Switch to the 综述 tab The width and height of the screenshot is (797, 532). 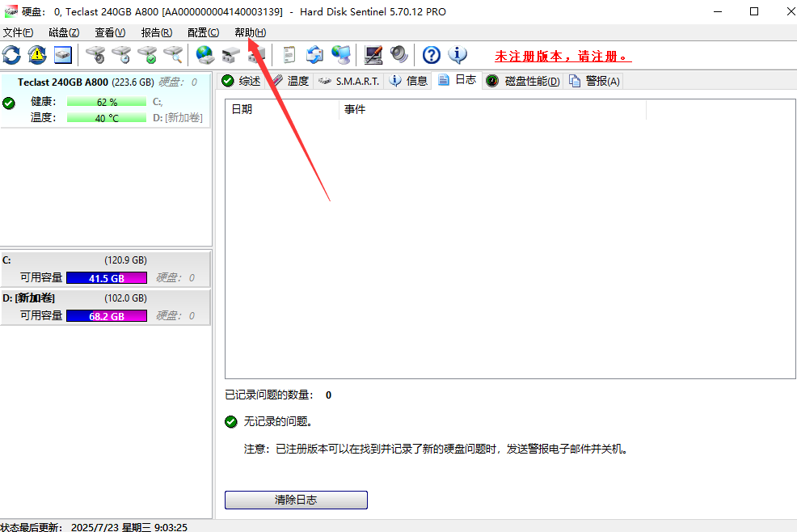(242, 81)
